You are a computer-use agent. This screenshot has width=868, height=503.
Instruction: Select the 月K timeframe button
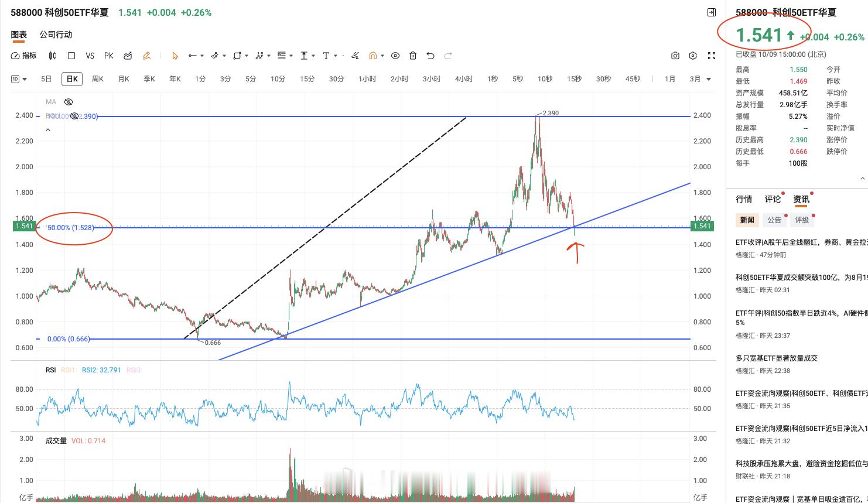point(124,79)
